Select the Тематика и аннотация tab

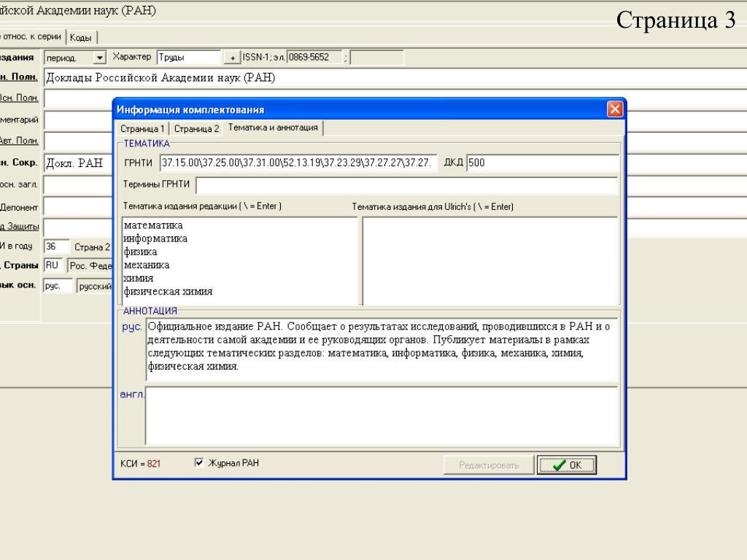coord(273,128)
